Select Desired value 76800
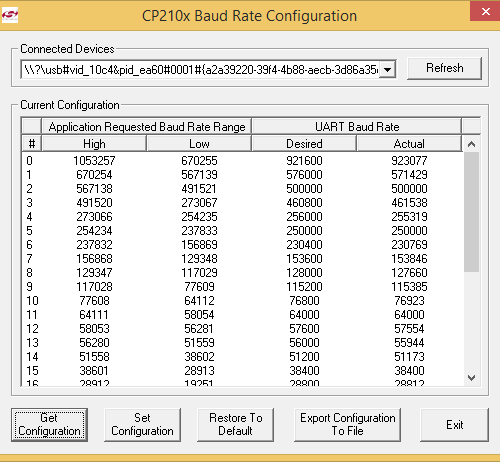This screenshot has width=500, height=462. pyautogui.click(x=304, y=301)
